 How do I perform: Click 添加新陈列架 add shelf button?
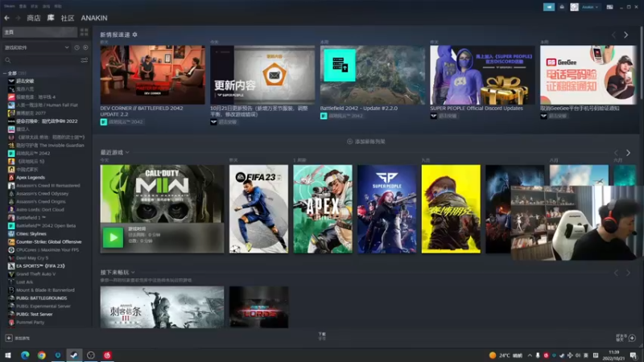(366, 142)
